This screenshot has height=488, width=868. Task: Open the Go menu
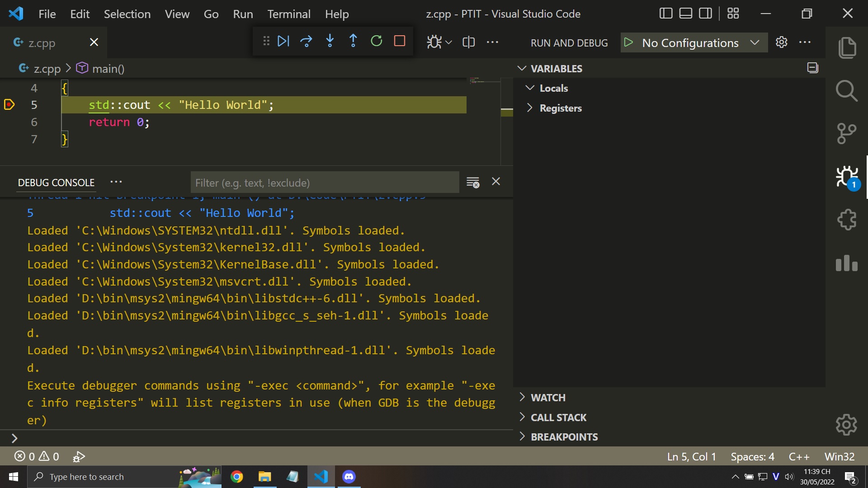click(x=211, y=14)
